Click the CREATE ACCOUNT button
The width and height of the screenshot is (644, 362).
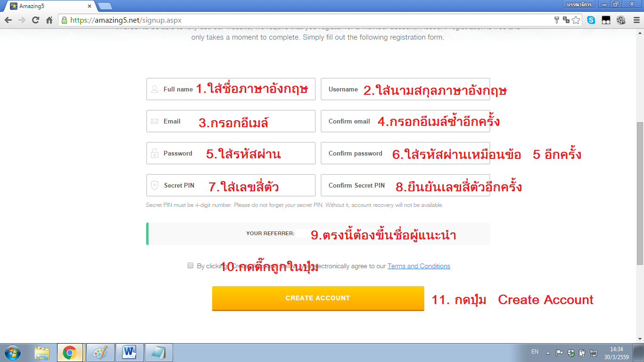(x=318, y=298)
